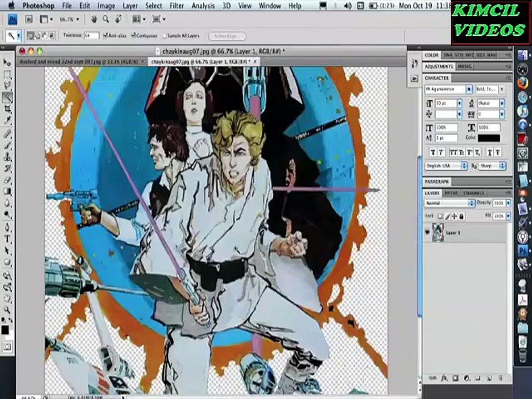Open the Filter menu

tap(176, 6)
